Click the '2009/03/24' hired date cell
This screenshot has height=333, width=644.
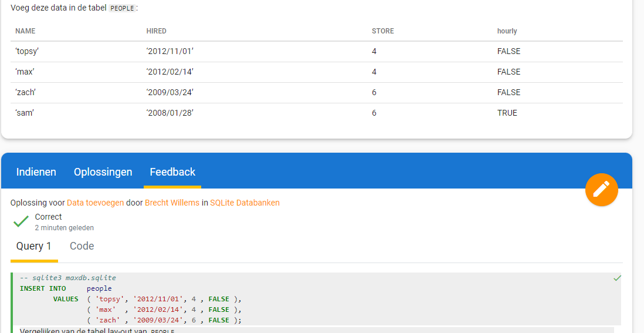pyautogui.click(x=170, y=93)
